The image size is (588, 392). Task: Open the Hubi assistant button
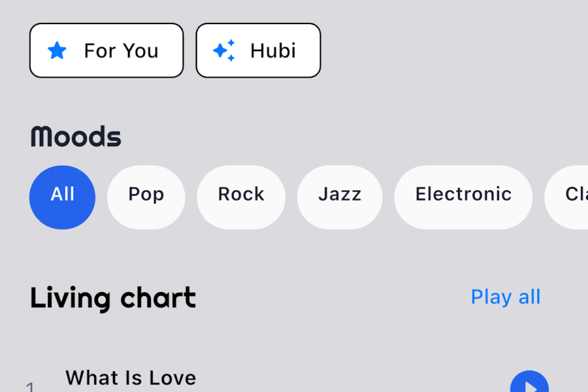click(x=258, y=51)
